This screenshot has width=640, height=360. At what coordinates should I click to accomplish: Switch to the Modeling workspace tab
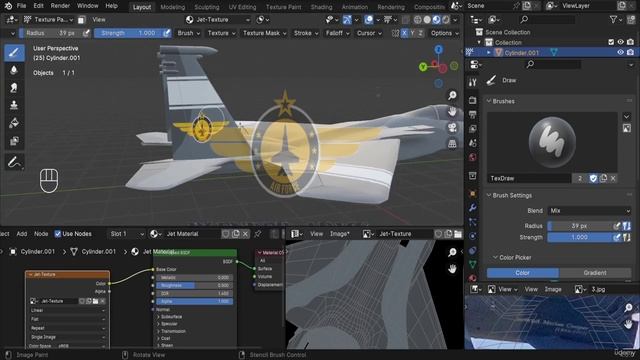[x=173, y=7]
